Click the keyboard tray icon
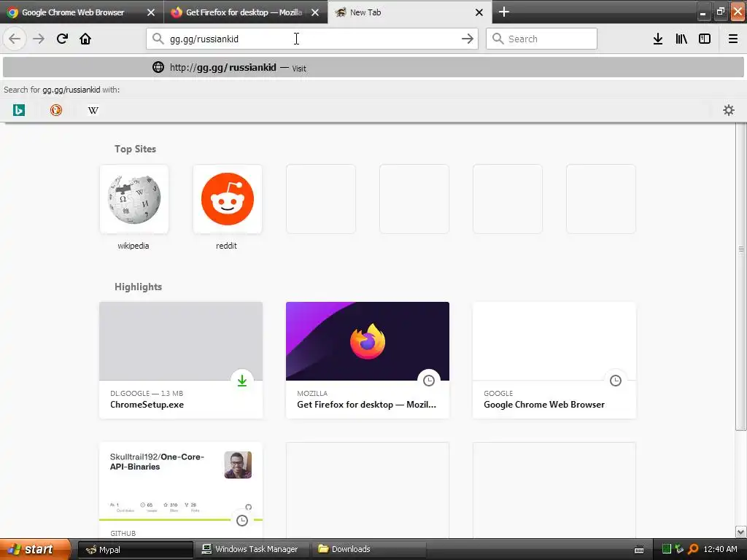Screen dimensions: 747x560 (639, 550)
